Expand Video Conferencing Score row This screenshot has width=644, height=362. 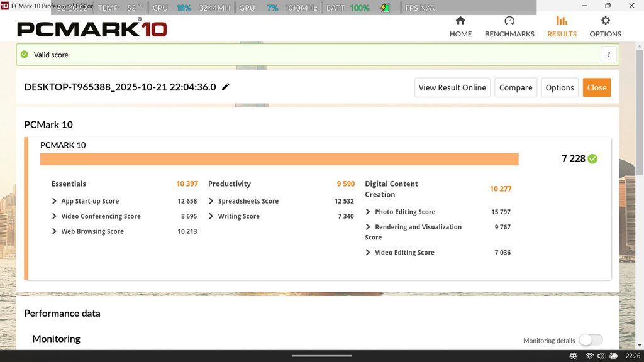(55, 216)
